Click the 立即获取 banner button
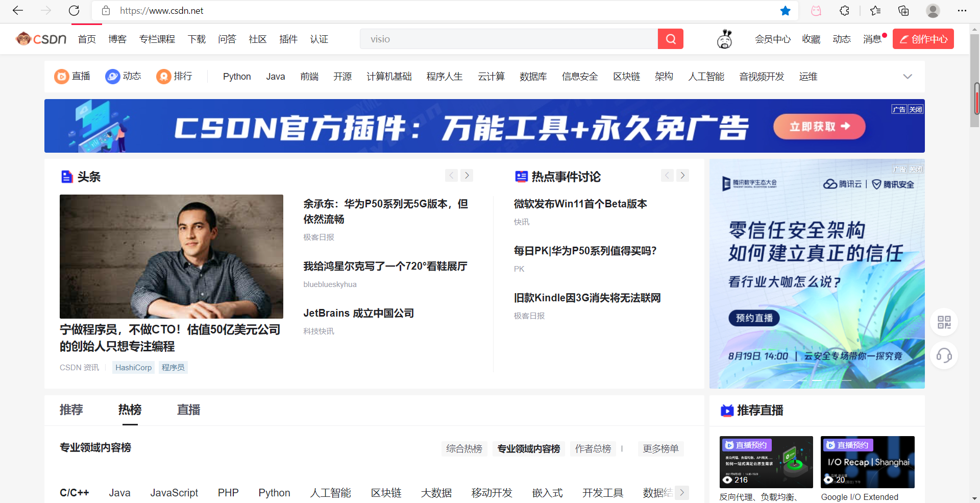The image size is (980, 503). [819, 126]
